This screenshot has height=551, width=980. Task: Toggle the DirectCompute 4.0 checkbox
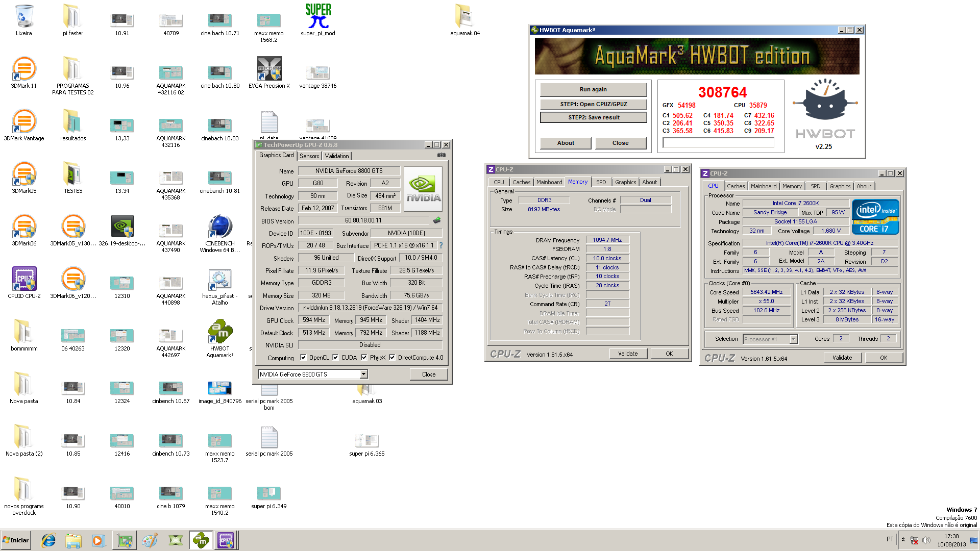point(392,358)
